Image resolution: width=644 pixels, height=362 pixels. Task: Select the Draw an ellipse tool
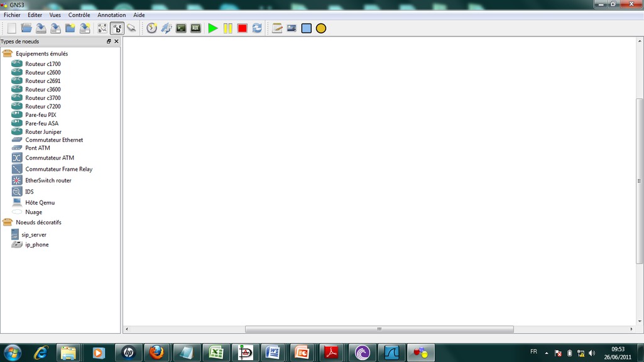pos(321,28)
